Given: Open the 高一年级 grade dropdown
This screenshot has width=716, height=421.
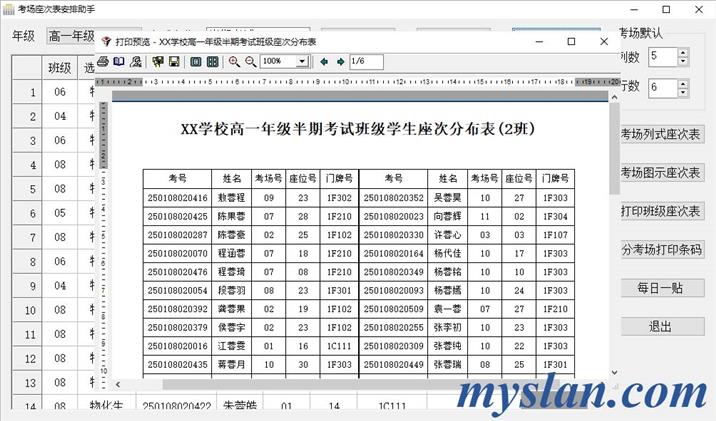Looking at the screenshot, I should pos(72,35).
